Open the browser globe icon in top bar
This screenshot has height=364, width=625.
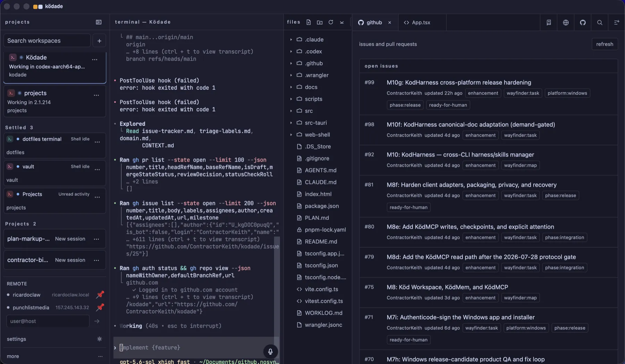coord(566,23)
